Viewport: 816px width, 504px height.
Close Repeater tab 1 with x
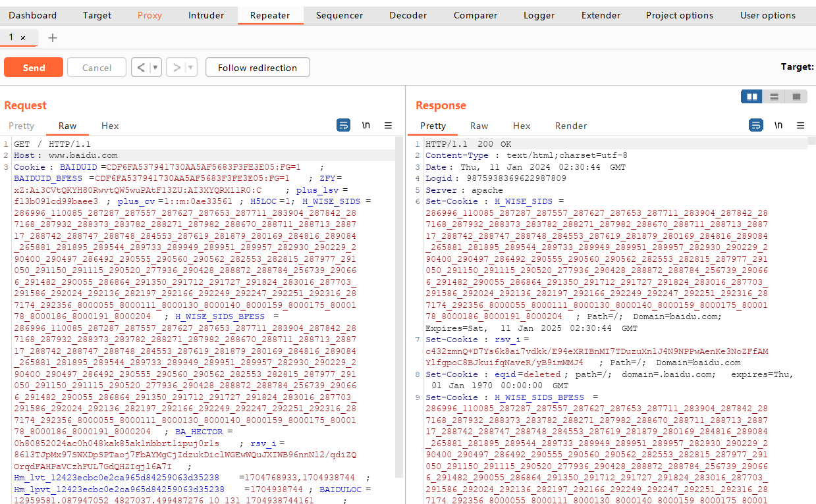23,38
